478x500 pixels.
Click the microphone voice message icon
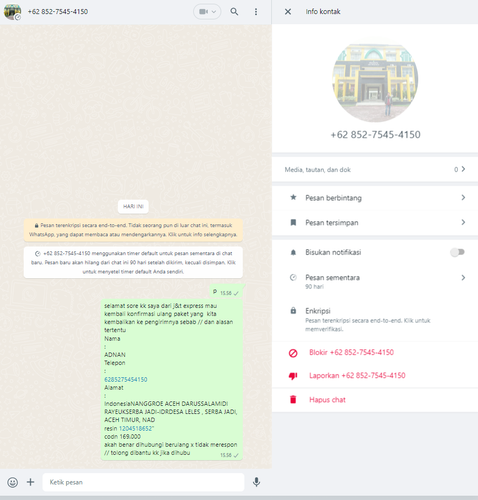[x=256, y=482]
